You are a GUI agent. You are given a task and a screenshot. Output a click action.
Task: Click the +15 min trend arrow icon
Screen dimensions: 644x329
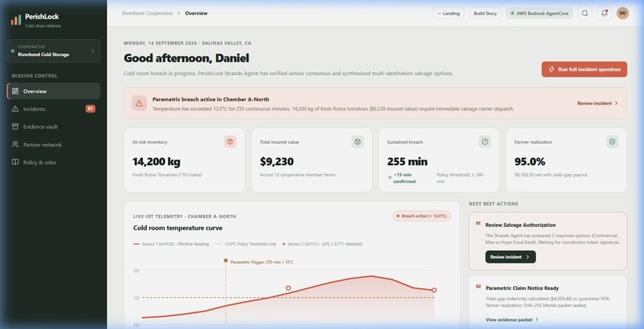click(x=389, y=178)
